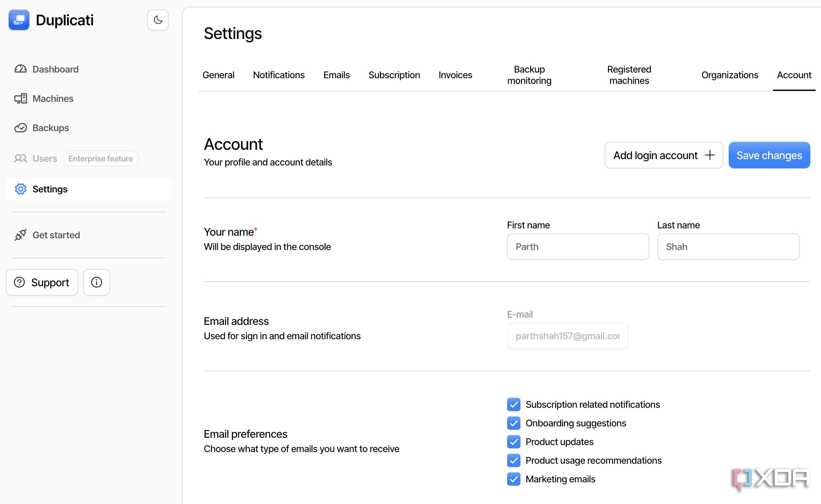Image resolution: width=821 pixels, height=504 pixels.
Task: Click the First name input field
Action: pyautogui.click(x=578, y=247)
